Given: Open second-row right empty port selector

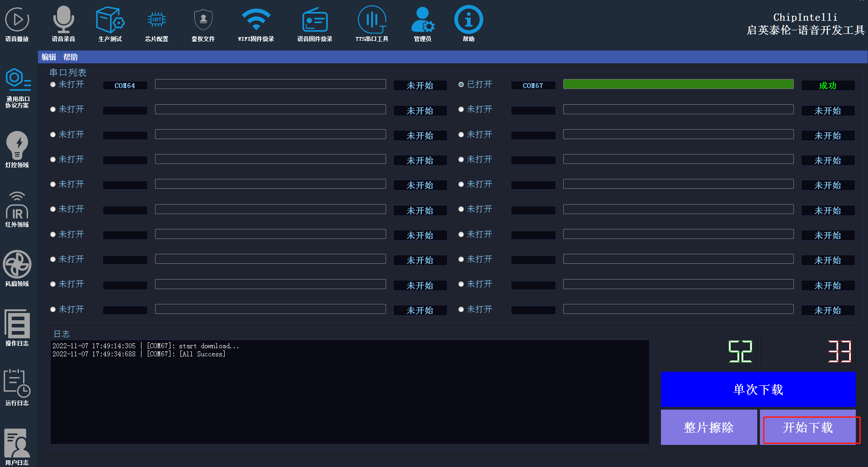Looking at the screenshot, I should pos(533,110).
